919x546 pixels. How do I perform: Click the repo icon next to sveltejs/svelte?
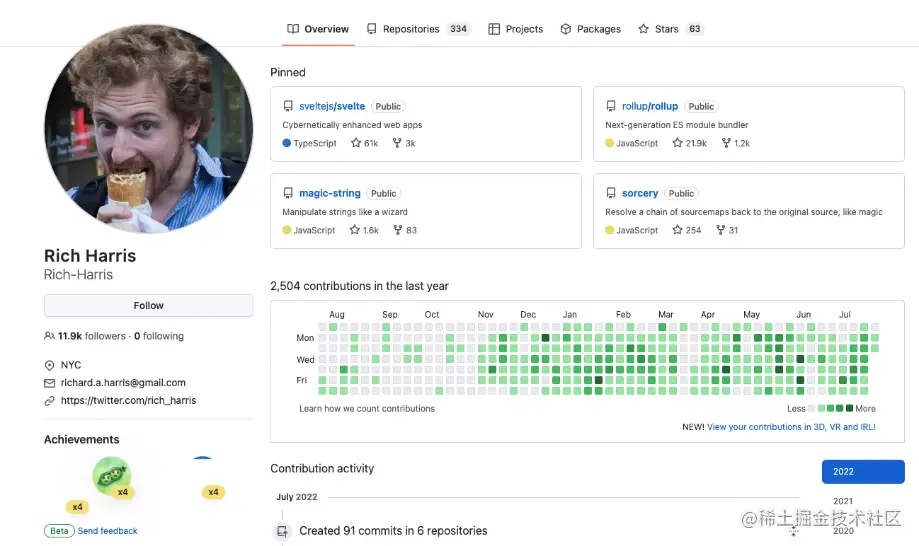(288, 106)
